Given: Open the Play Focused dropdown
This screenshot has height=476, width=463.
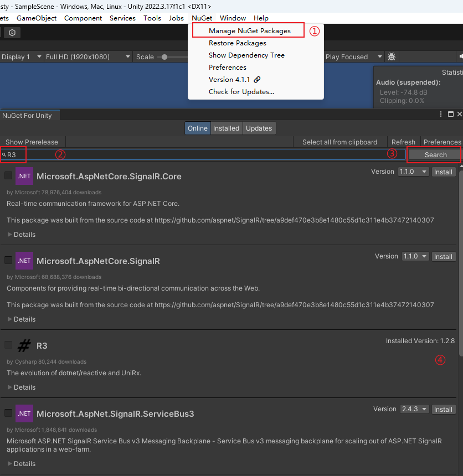Looking at the screenshot, I should (354, 57).
